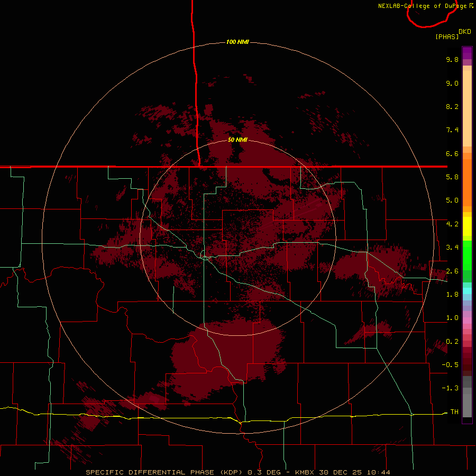Click the yellow segment of the color scale
The image size is (476, 476).
pos(467,226)
